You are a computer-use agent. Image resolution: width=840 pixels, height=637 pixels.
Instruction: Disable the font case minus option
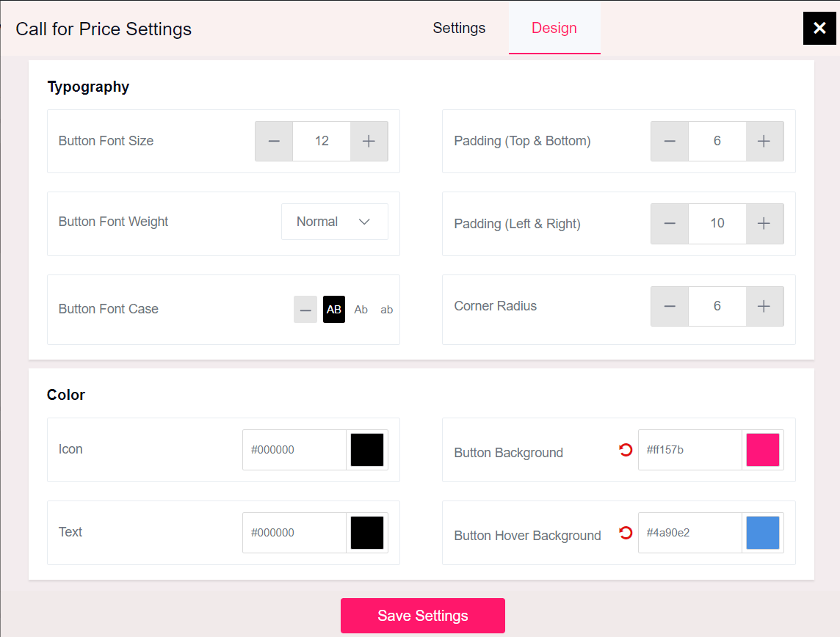pyautogui.click(x=305, y=309)
